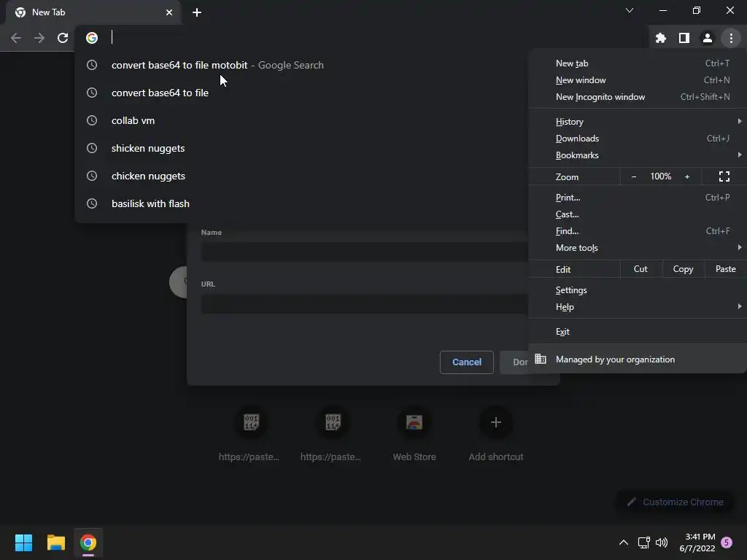Expand the Bookmarks submenu
This screenshot has width=747, height=560.
[x=638, y=155]
